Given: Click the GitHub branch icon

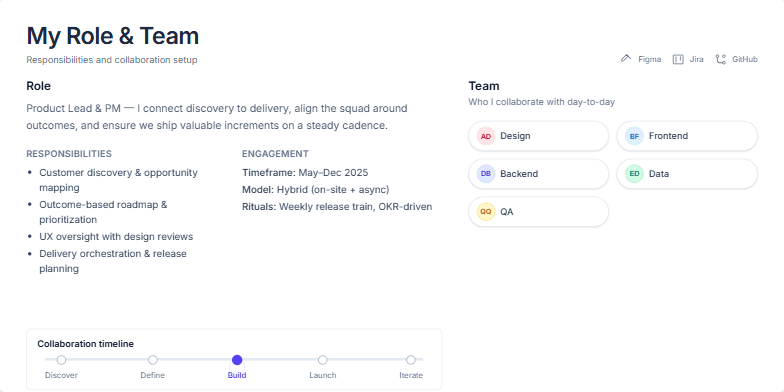Looking at the screenshot, I should point(720,60).
